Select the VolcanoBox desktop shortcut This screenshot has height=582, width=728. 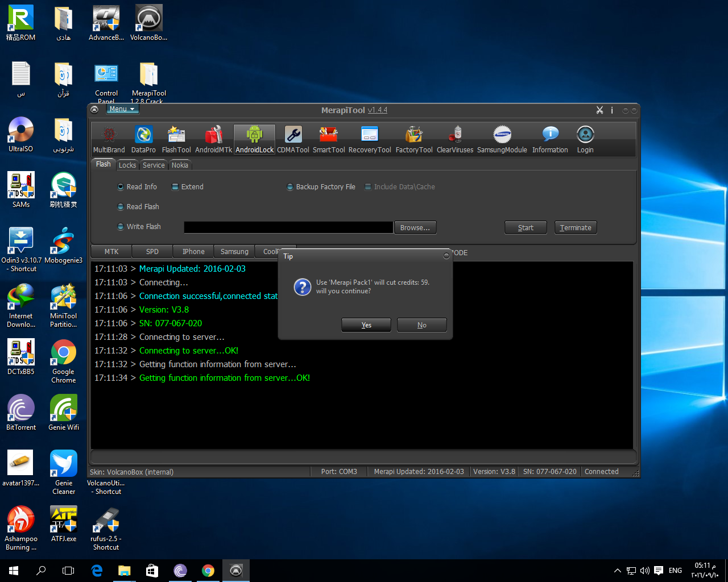(149, 23)
